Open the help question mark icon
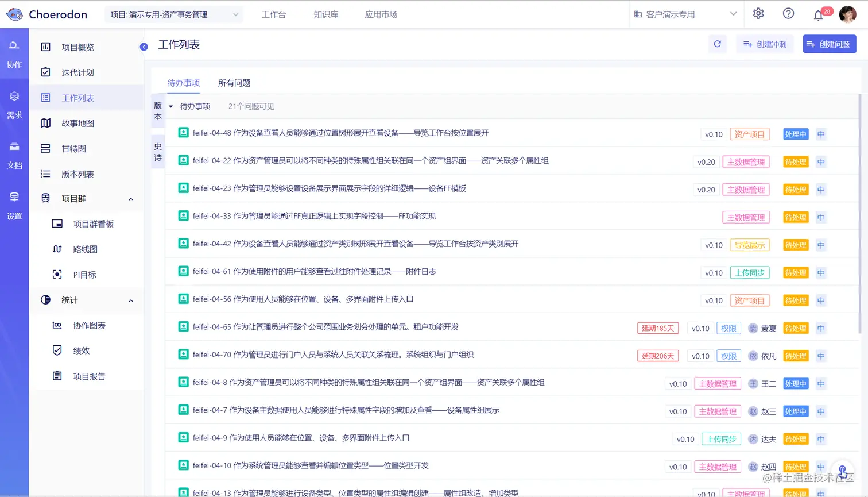Viewport: 868px width, 497px height. (x=788, y=14)
